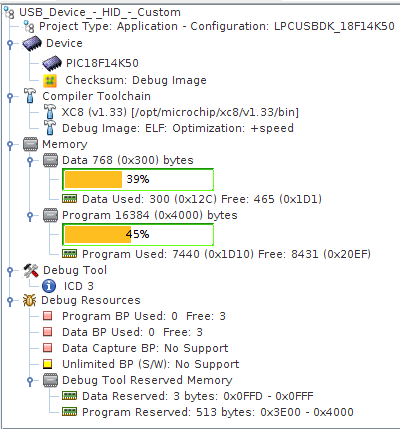
Task: Click the chip icon next to Device
Action: [x=32, y=44]
